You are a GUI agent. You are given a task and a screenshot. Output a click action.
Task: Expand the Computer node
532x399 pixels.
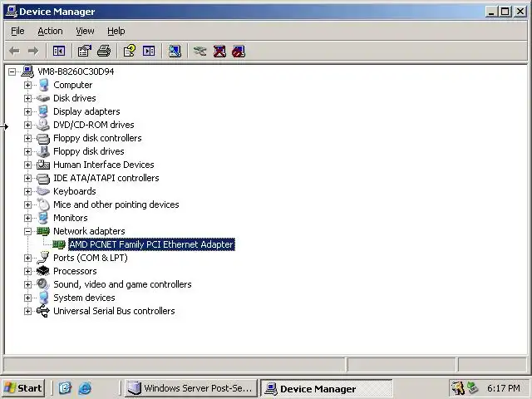click(x=27, y=85)
